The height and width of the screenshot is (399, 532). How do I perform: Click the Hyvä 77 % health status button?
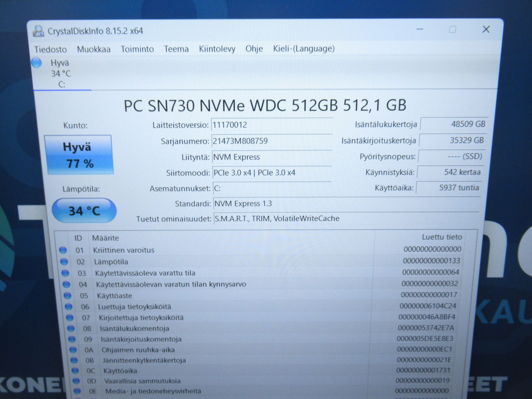pos(79,155)
